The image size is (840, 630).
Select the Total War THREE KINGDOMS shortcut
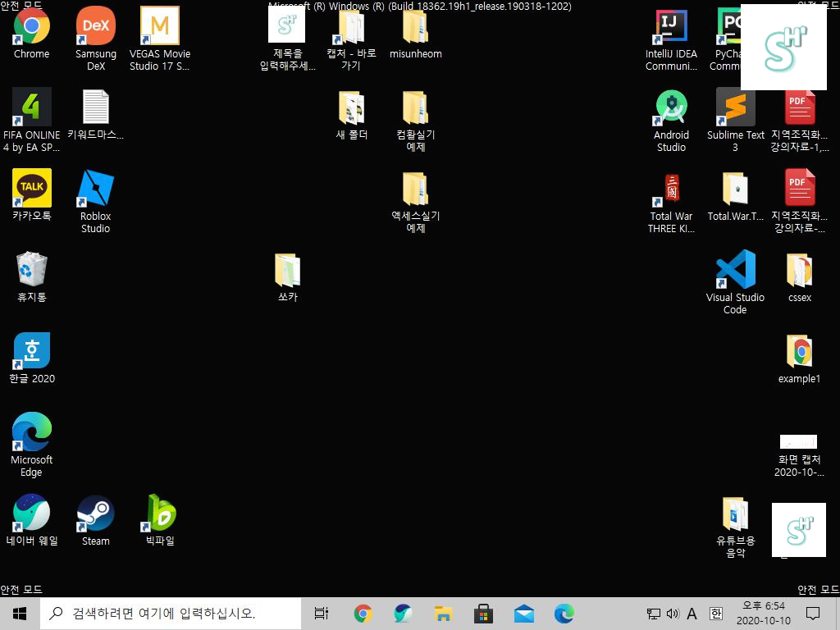point(671,203)
